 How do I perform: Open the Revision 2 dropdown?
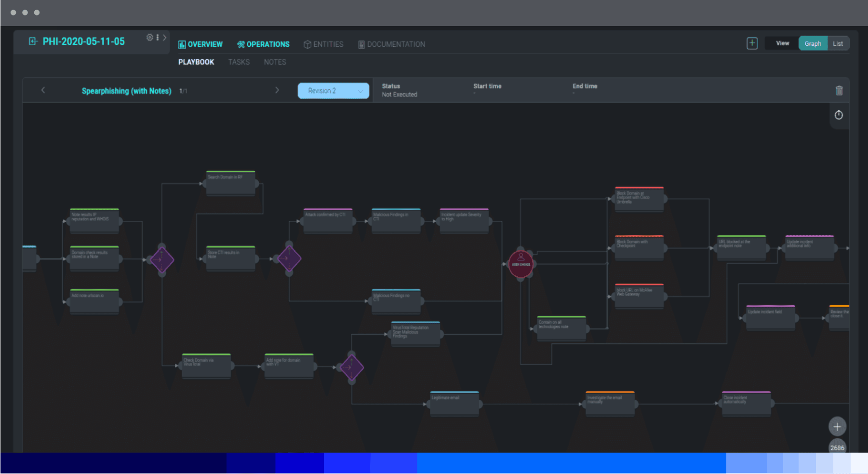[333, 90]
